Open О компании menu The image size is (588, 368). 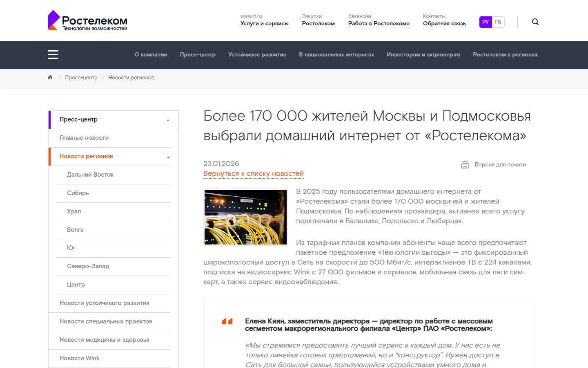click(151, 55)
